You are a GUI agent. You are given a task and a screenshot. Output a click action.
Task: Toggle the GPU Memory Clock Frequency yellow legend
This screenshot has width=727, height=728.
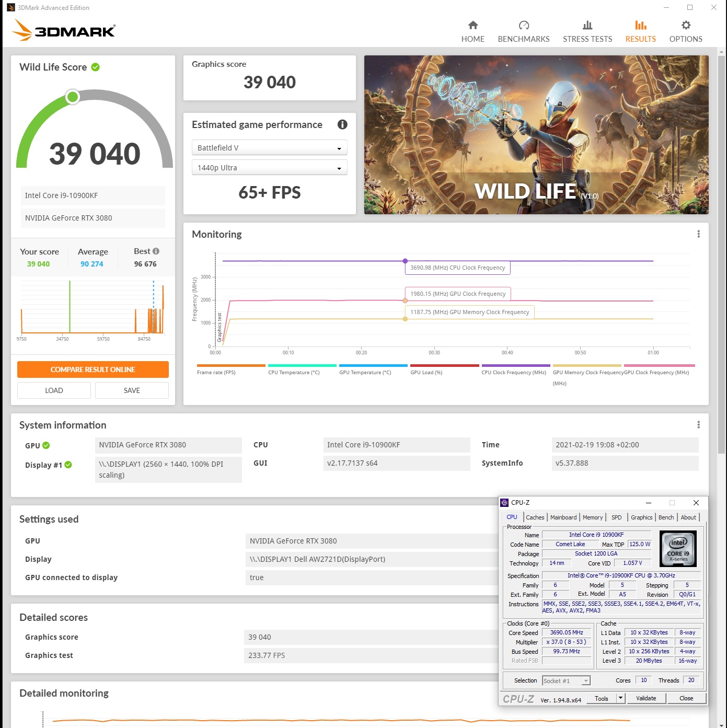click(587, 374)
